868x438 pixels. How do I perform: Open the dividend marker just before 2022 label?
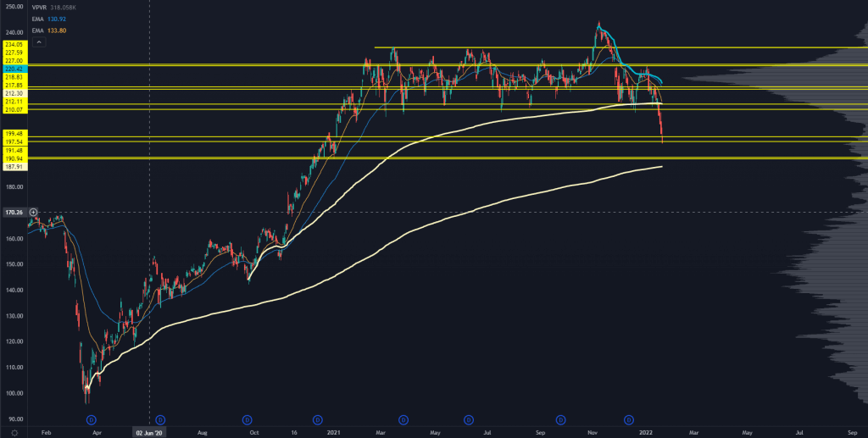coord(630,419)
